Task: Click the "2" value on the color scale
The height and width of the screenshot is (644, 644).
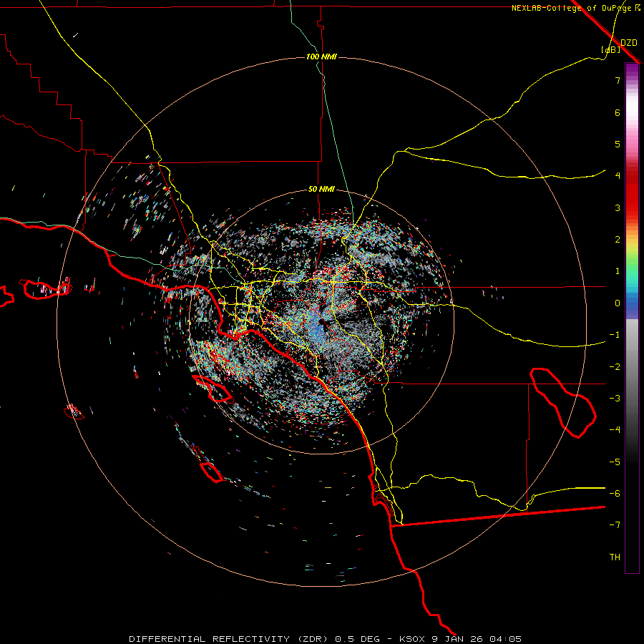Action: (618, 240)
